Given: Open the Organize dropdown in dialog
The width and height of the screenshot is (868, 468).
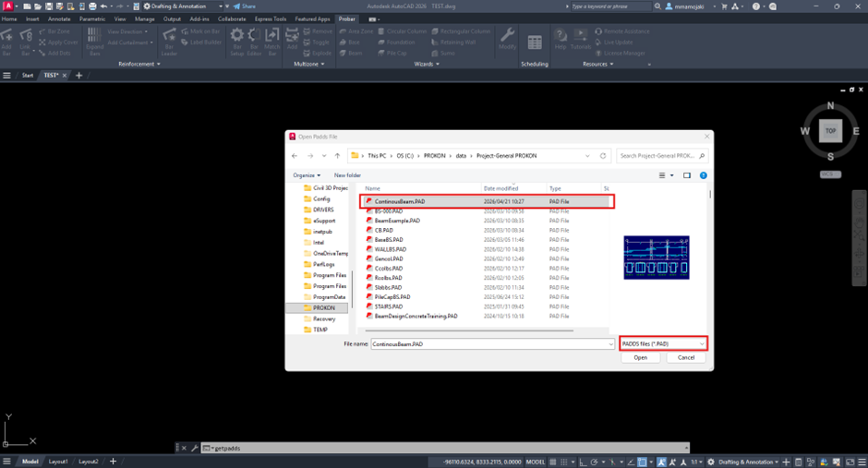Looking at the screenshot, I should 307,175.
